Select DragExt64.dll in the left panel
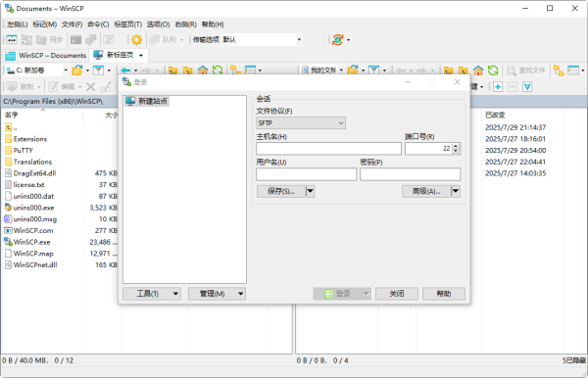588x378 pixels. click(x=34, y=173)
